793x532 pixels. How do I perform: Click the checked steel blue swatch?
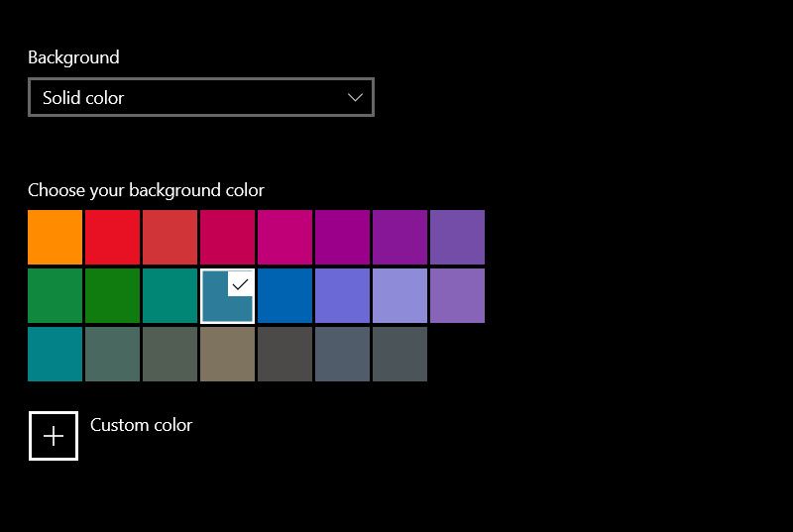227,295
